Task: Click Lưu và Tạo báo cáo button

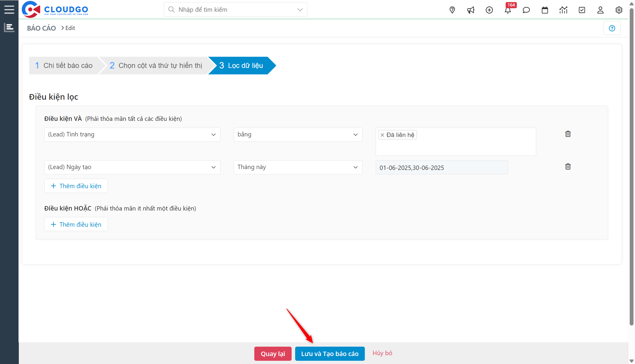Action: coord(330,353)
